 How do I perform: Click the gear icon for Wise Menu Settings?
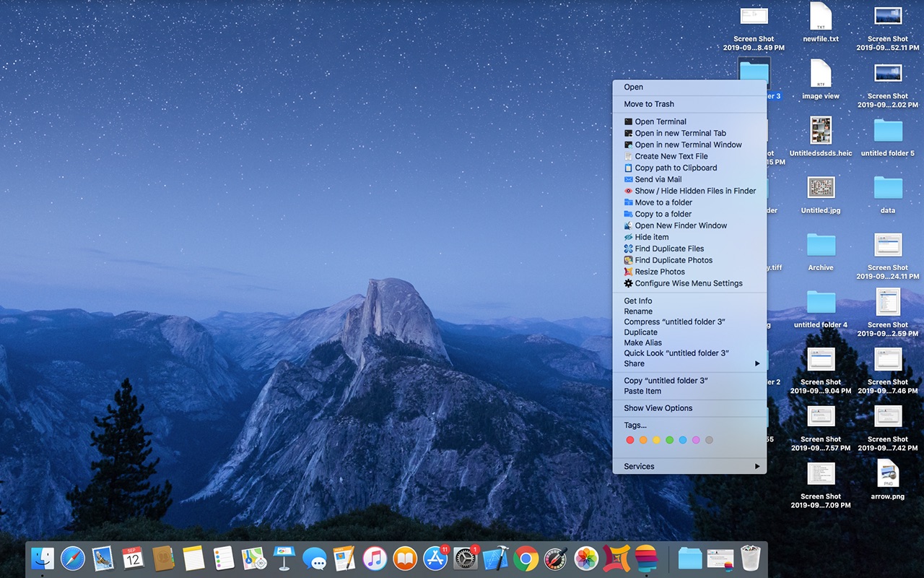coord(629,284)
